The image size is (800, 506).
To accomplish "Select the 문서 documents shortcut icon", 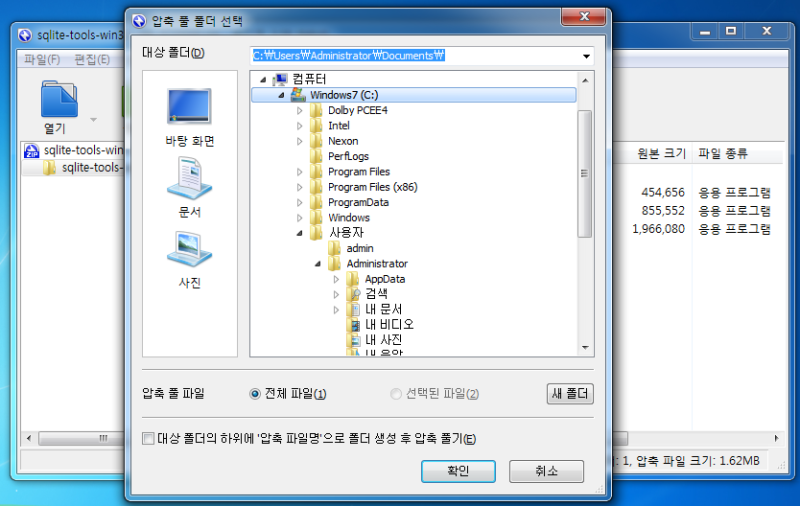I will [189, 178].
